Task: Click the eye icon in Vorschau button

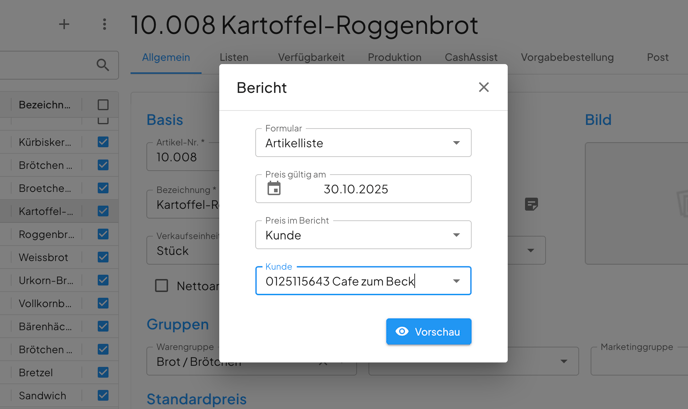Action: point(402,332)
